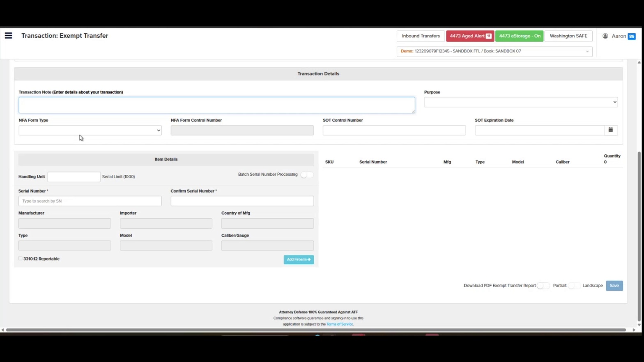Click the vertical page scrollbar
Image resolution: width=644 pixels, height=362 pixels.
pos(639,236)
